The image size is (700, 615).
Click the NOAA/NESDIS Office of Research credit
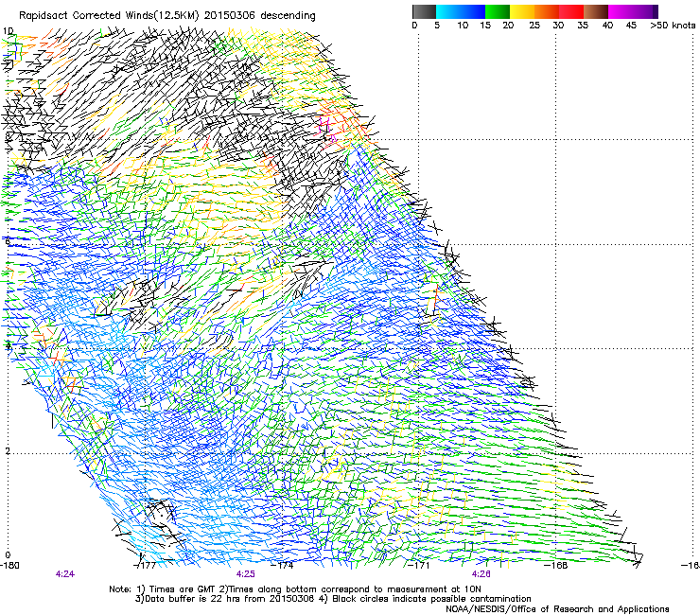[557, 609]
